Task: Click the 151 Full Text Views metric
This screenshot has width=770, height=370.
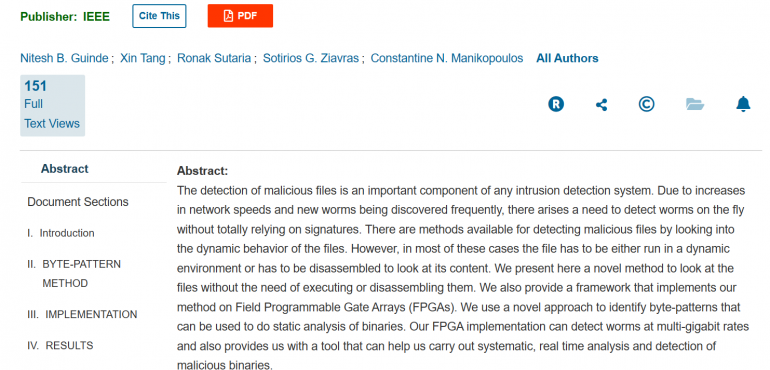Action: (53, 105)
